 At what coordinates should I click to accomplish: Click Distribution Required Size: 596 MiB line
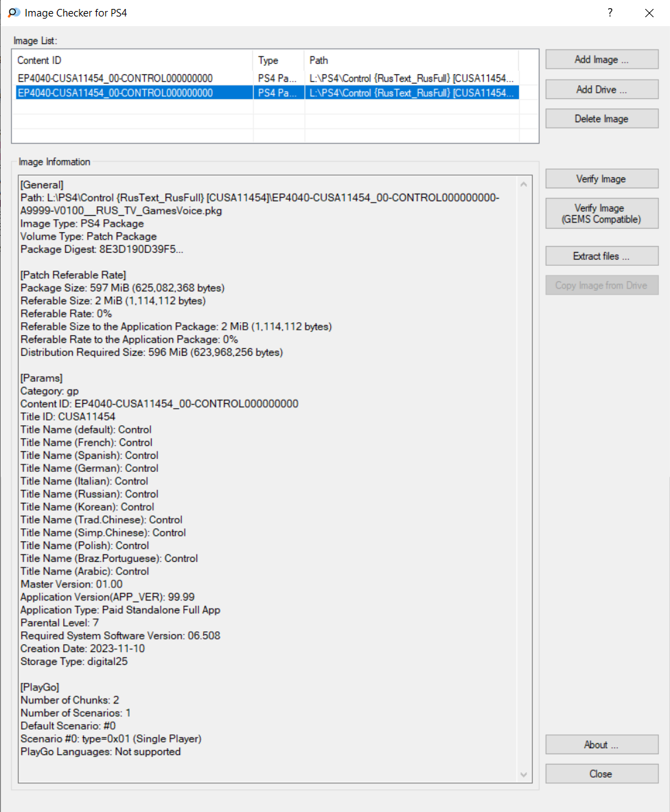point(152,352)
